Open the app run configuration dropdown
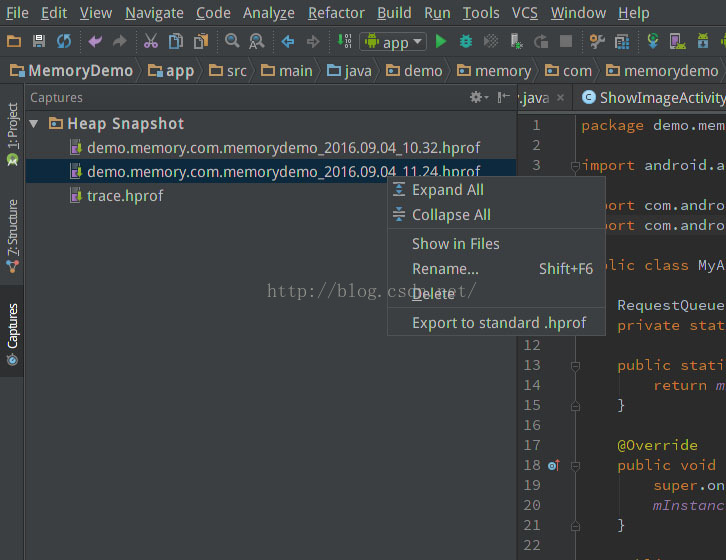The image size is (726, 560). click(393, 42)
